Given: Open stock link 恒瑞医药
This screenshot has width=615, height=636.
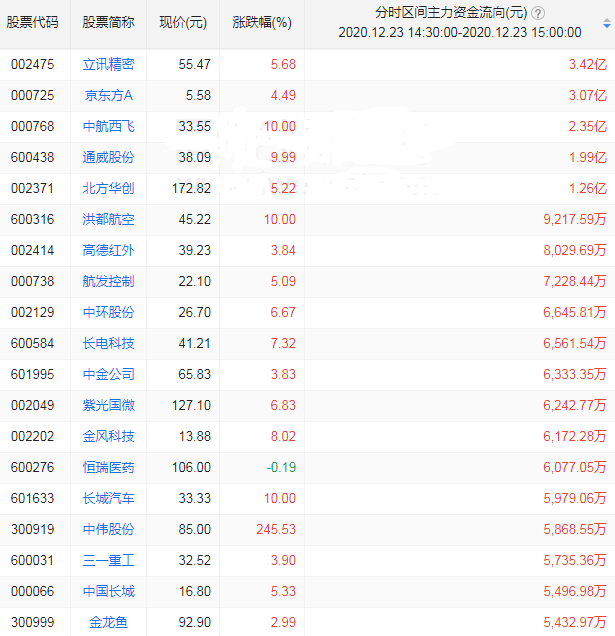Looking at the screenshot, I should tap(108, 468).
